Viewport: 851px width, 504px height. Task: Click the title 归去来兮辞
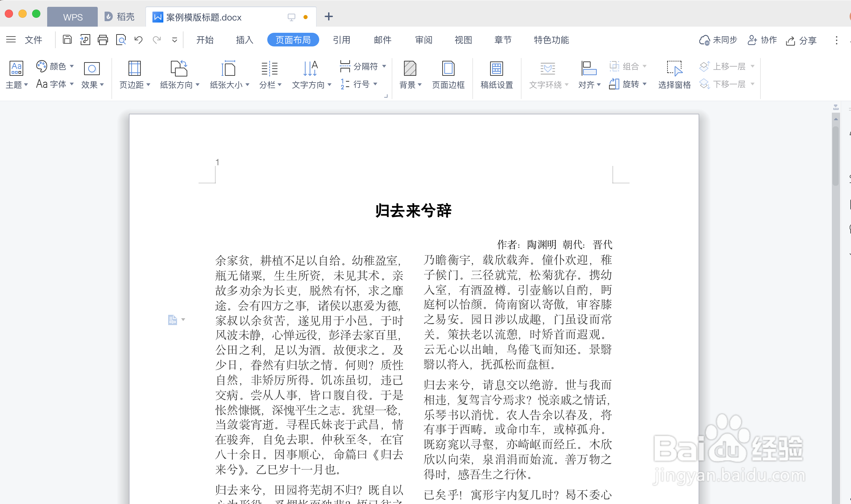413,210
